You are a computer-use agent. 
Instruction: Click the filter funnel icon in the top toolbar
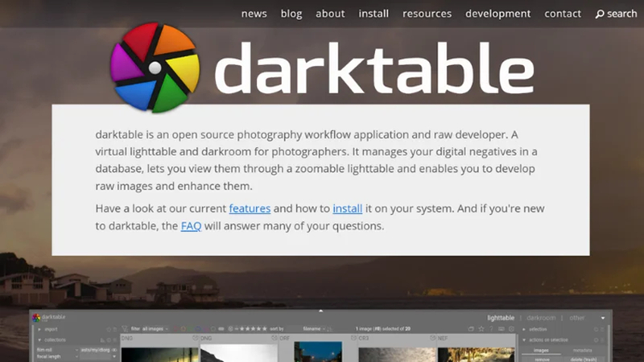coord(124,329)
